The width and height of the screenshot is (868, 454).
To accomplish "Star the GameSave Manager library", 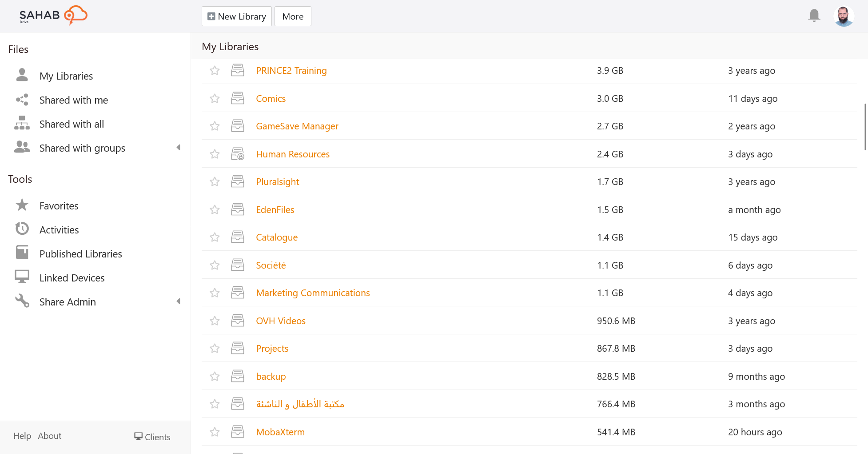I will click(x=215, y=126).
